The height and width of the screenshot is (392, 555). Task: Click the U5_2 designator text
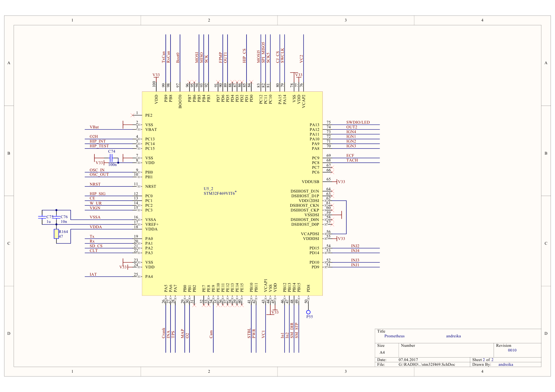point(209,189)
